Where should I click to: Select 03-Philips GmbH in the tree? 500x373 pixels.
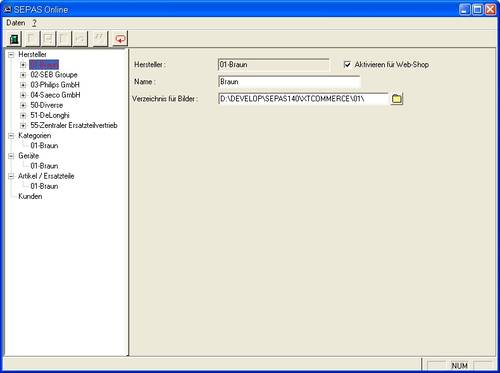[x=55, y=85]
